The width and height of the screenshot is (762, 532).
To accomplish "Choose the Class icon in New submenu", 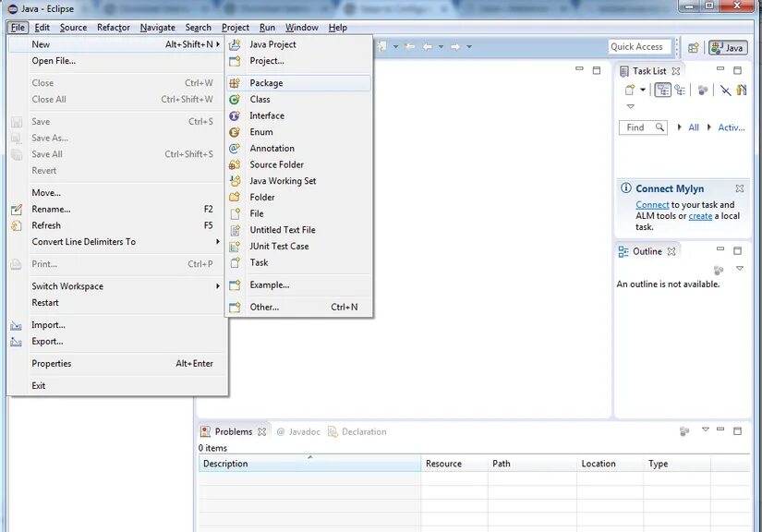I will (x=235, y=100).
